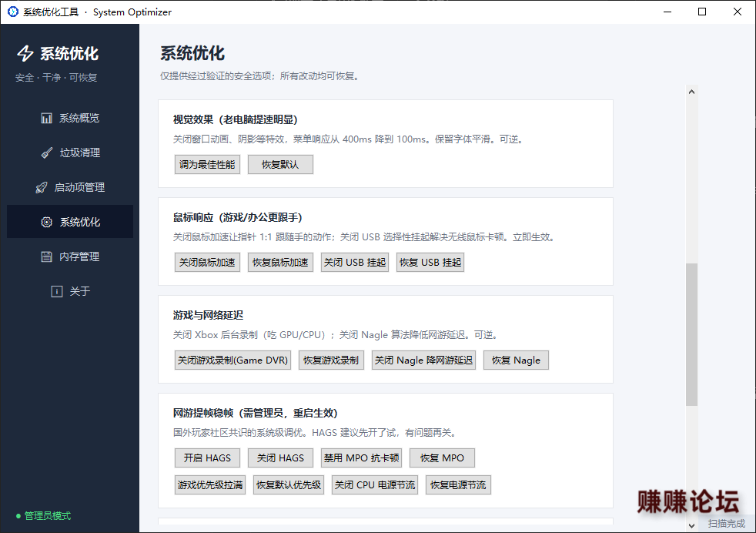This screenshot has width=756, height=533.
Task: Click the lightning bolt icon beside 系统优化
Action: coord(25,54)
